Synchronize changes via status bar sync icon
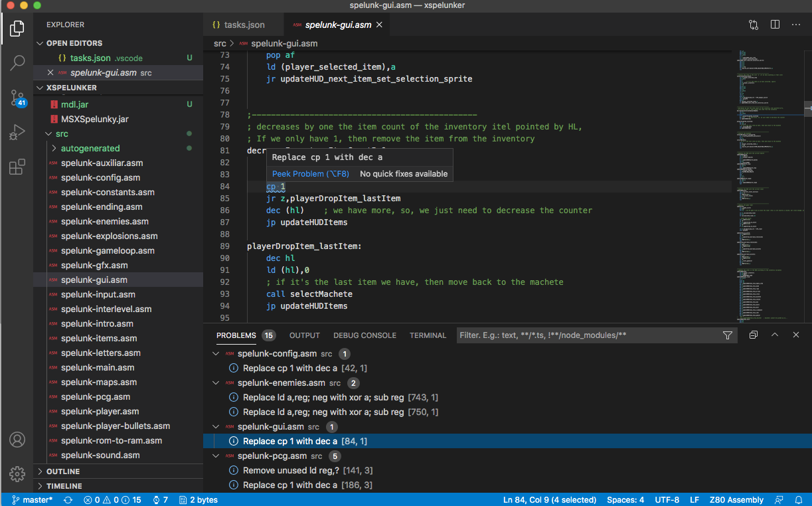This screenshot has height=506, width=812. coord(68,499)
